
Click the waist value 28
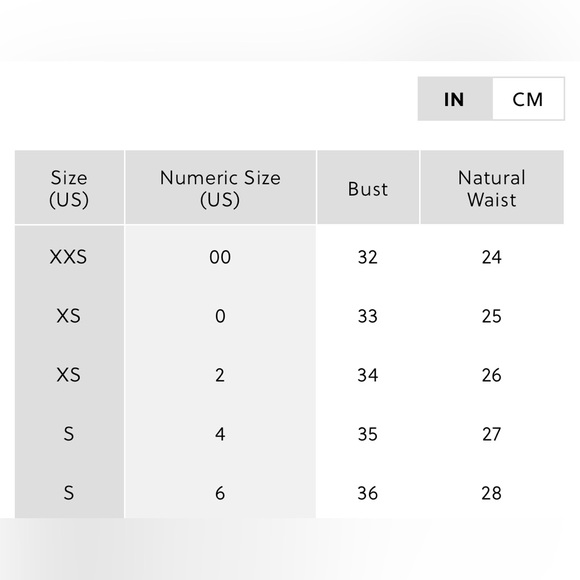point(492,493)
